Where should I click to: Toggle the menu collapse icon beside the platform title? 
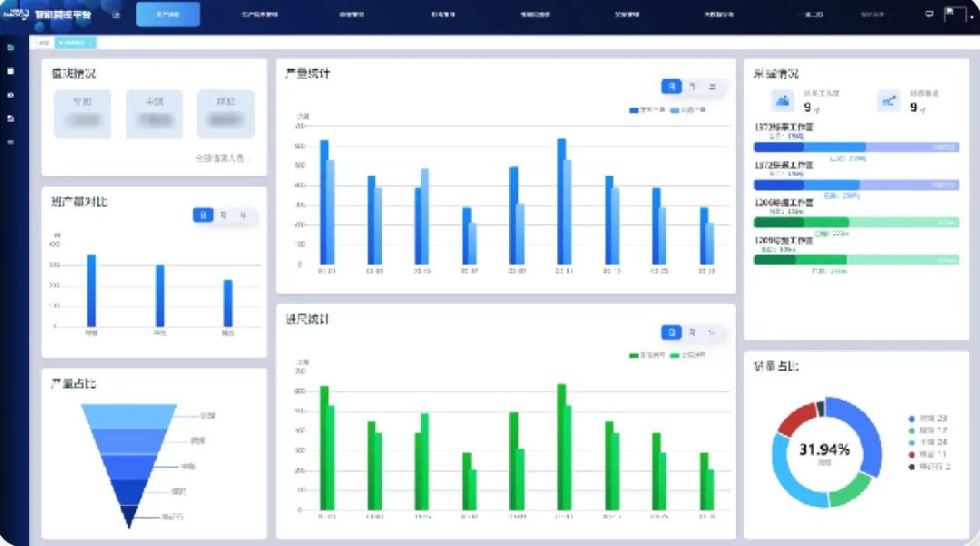tap(116, 15)
